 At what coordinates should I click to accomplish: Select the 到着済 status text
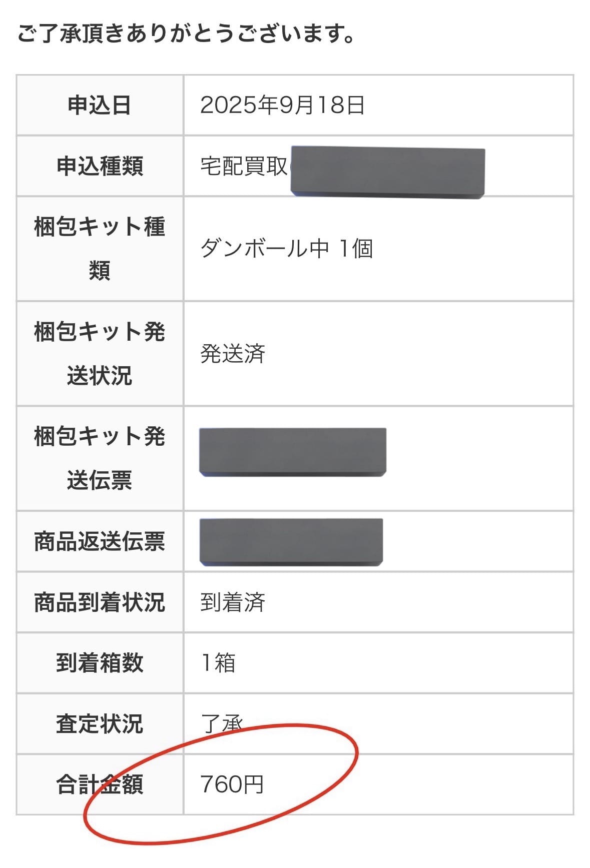(x=233, y=602)
